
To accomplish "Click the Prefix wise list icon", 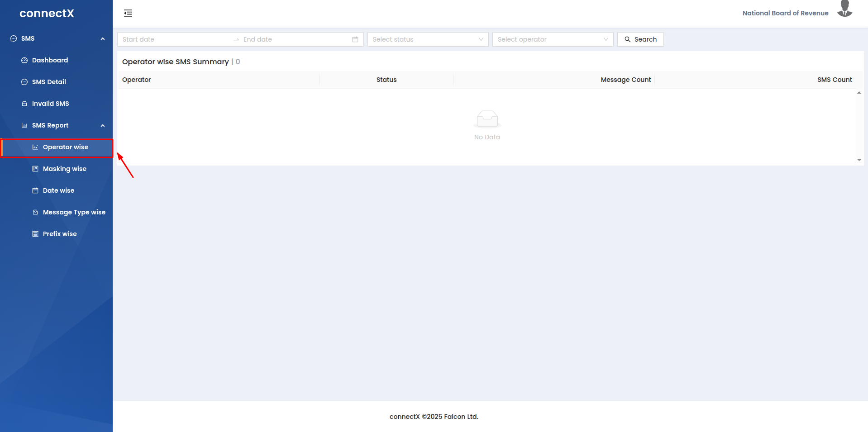I will pyautogui.click(x=35, y=234).
